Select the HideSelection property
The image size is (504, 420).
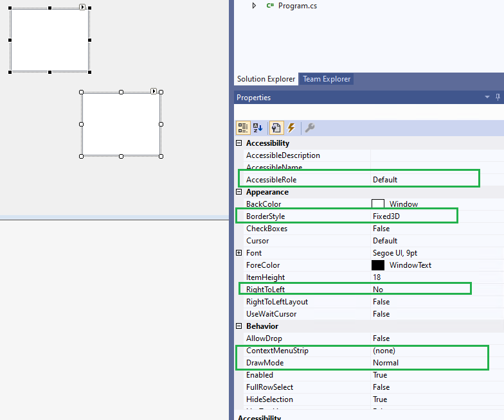tap(269, 399)
